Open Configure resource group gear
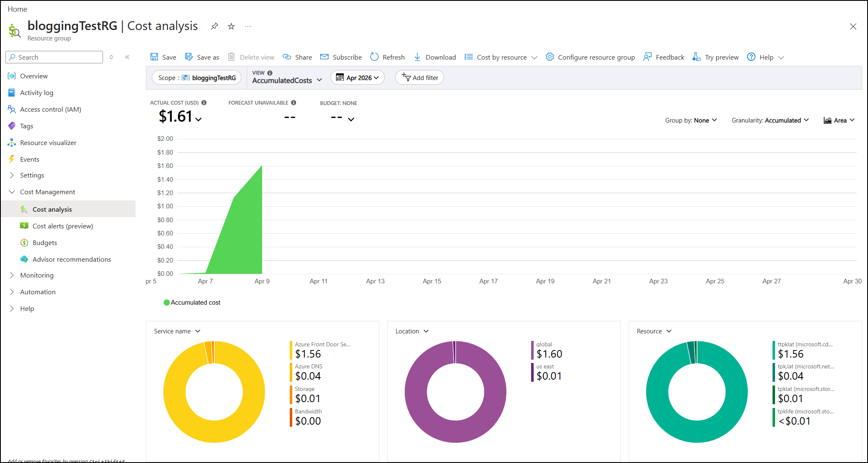The width and height of the screenshot is (868, 463). coord(550,57)
